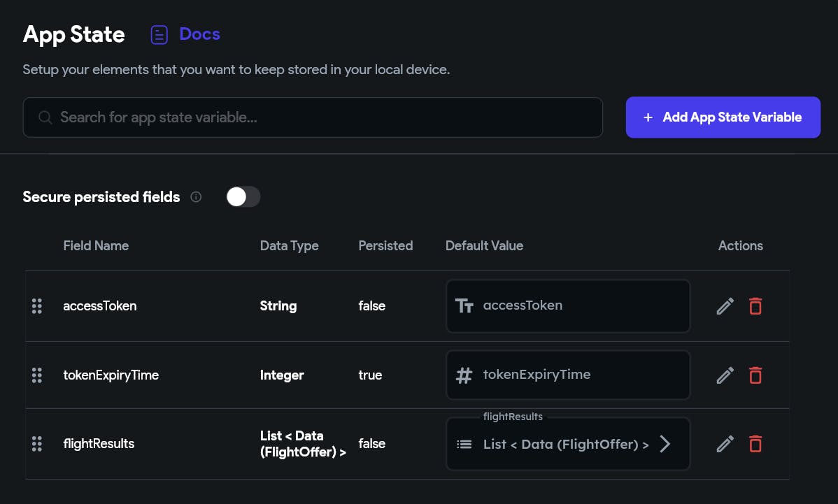This screenshot has width=838, height=504.
Task: Edit the tokenExpiryTime variable
Action: 725,375
